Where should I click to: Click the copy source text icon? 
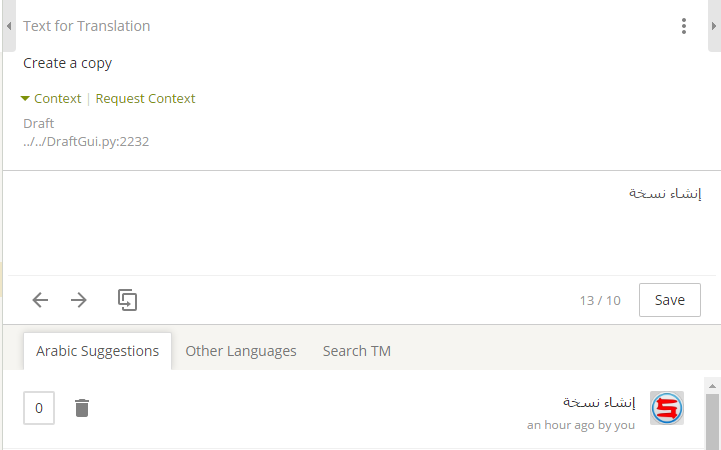tap(127, 300)
